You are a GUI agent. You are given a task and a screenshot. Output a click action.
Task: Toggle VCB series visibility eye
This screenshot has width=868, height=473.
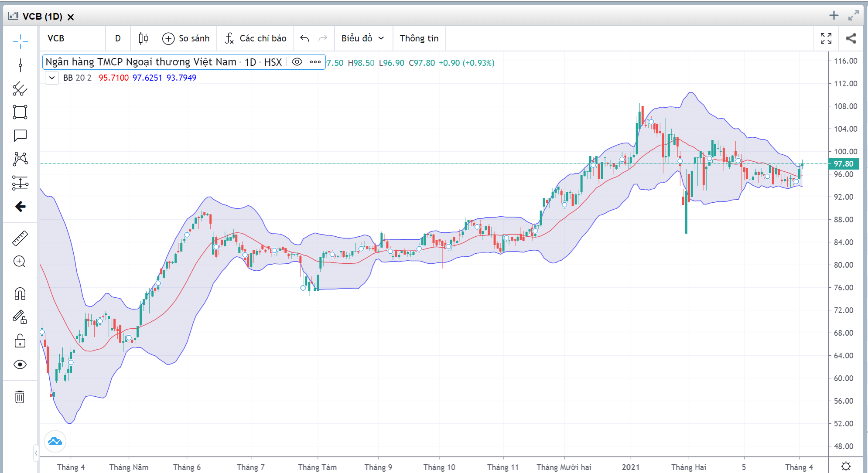pos(297,62)
